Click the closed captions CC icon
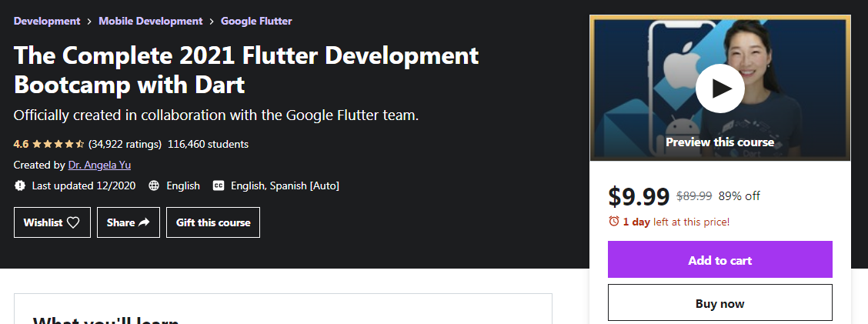This screenshot has width=868, height=324. [x=219, y=186]
